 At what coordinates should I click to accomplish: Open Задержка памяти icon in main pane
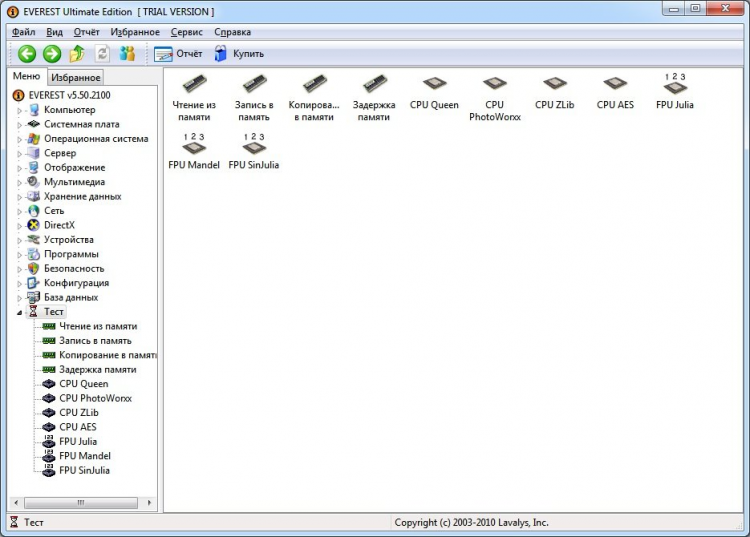point(374,97)
